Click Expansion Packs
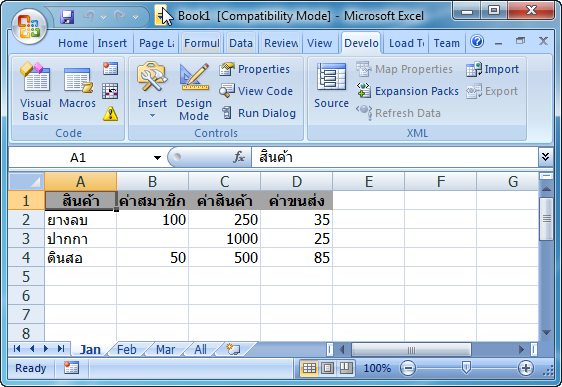Screen dimensions: 562x387 (x=408, y=91)
